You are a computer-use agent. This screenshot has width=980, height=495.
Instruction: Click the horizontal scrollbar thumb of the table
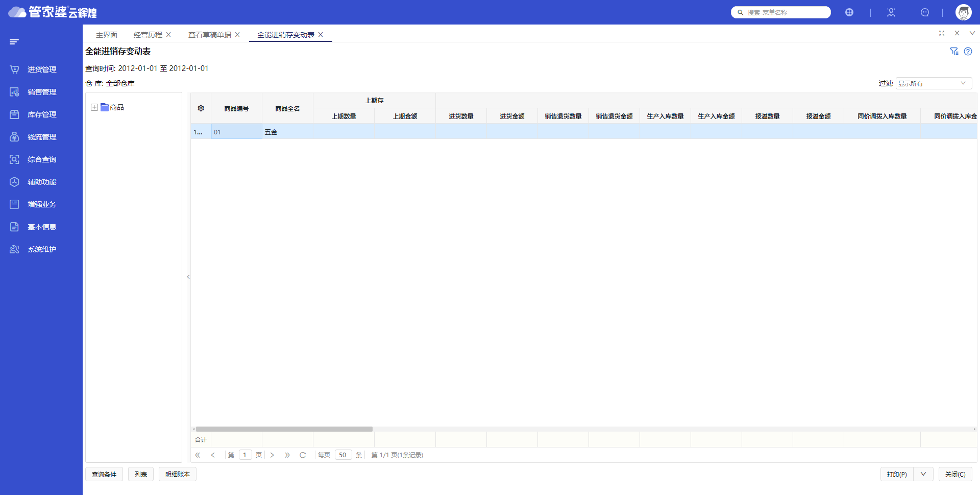click(x=284, y=429)
